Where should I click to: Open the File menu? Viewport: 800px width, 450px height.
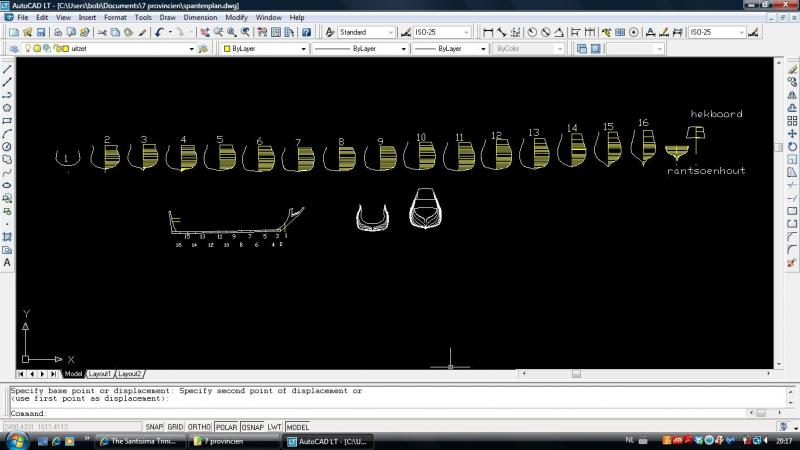coord(23,17)
